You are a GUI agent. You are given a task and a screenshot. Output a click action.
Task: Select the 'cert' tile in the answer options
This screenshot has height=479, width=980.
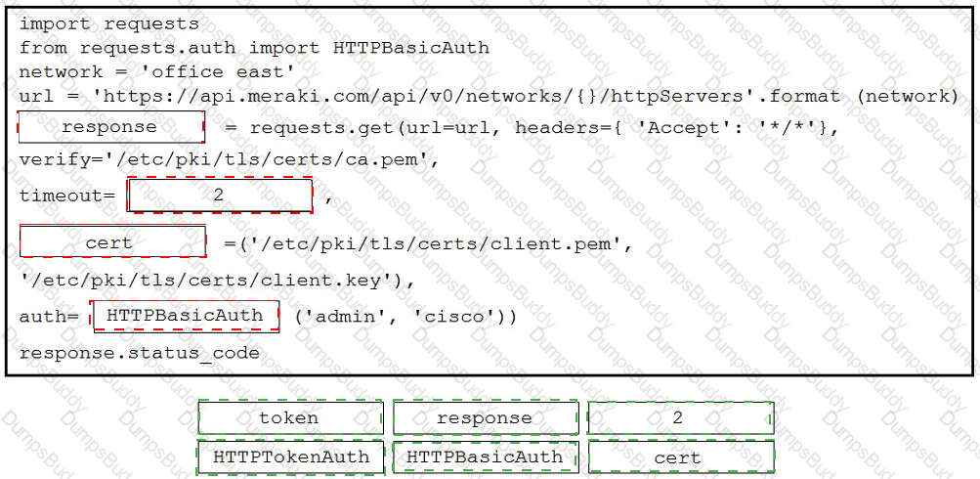[681, 457]
